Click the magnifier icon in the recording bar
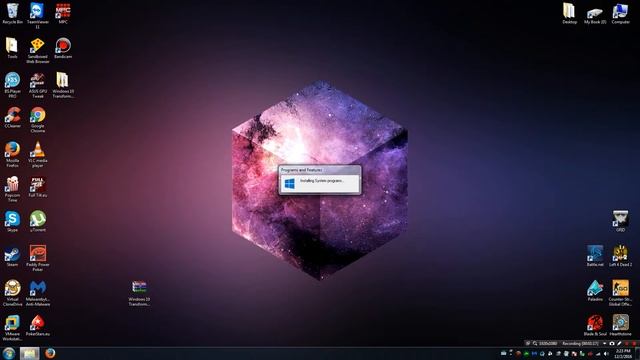The width and height of the screenshot is (640, 360). point(535,344)
